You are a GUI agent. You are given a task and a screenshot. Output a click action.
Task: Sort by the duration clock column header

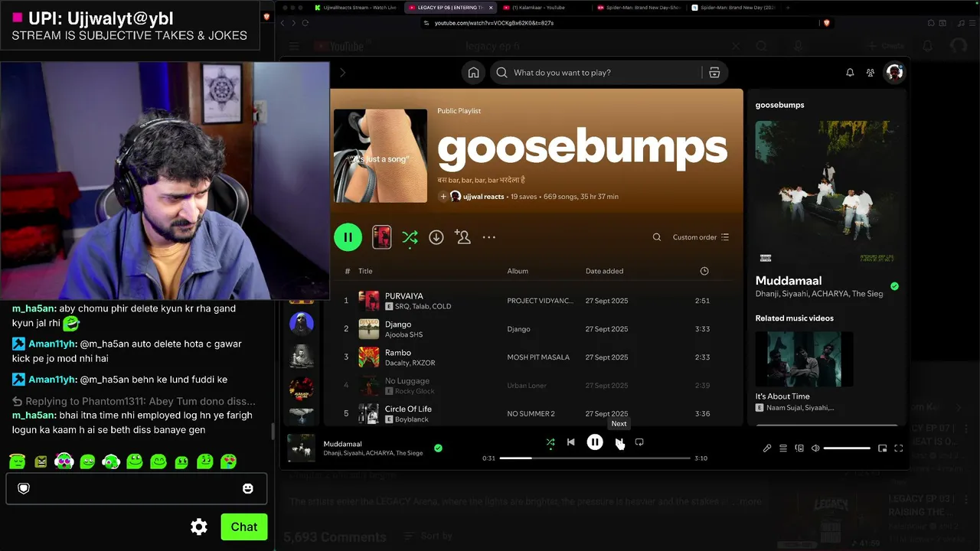click(x=704, y=271)
